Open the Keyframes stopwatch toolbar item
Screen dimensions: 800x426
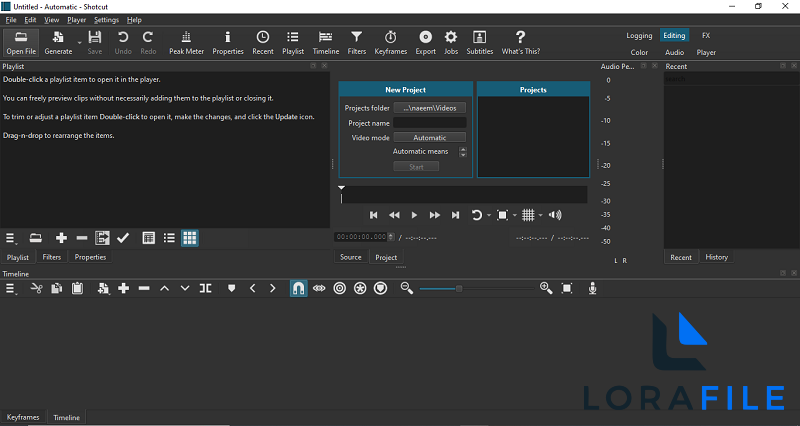tap(390, 43)
